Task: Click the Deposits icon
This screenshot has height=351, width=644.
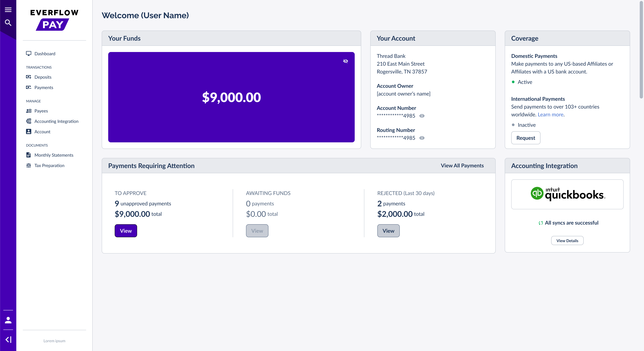Action: (29, 77)
